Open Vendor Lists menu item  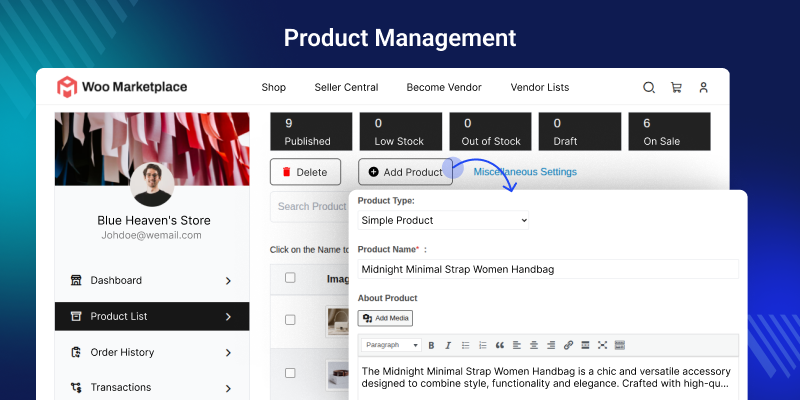(540, 87)
